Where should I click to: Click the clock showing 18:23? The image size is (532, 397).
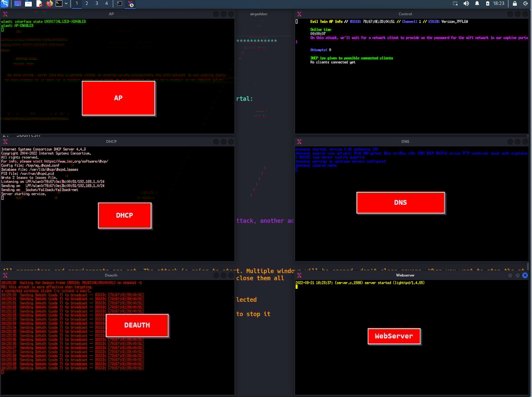tap(499, 3)
